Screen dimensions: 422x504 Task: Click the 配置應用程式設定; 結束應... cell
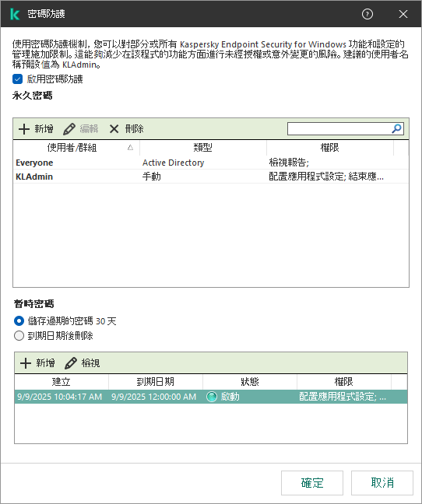click(326, 177)
